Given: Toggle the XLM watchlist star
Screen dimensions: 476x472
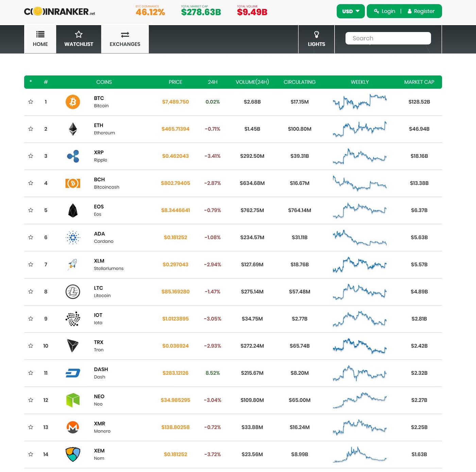Looking at the screenshot, I should point(31,265).
